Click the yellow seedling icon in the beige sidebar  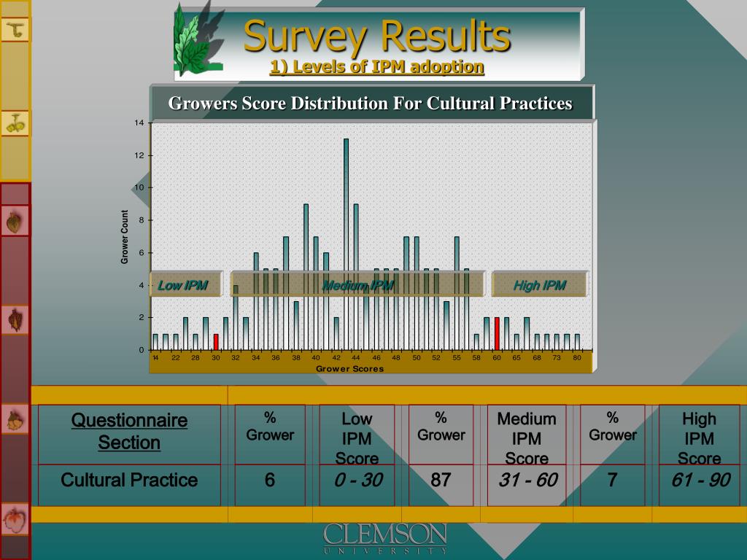(x=15, y=123)
